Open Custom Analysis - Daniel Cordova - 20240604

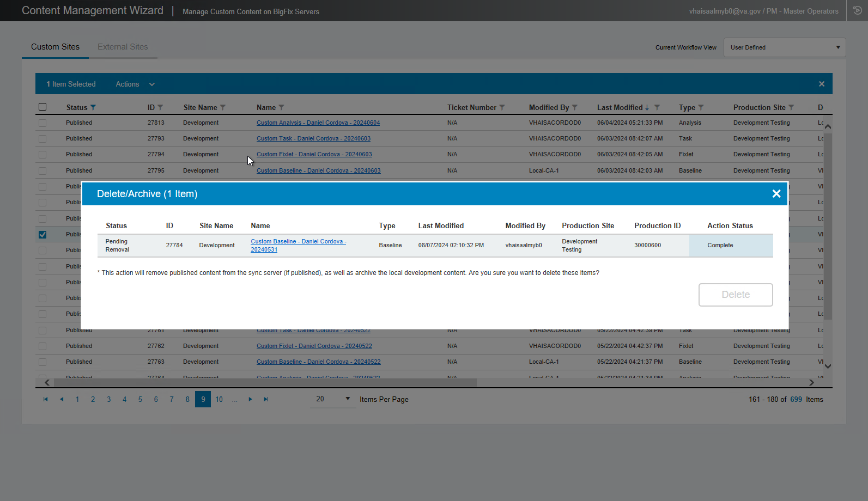[318, 123]
